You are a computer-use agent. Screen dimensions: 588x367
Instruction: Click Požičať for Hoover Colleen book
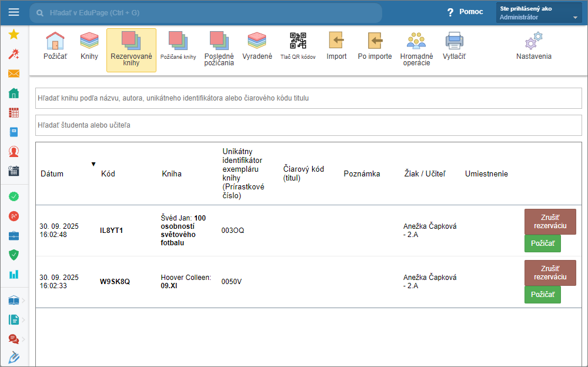(x=542, y=295)
